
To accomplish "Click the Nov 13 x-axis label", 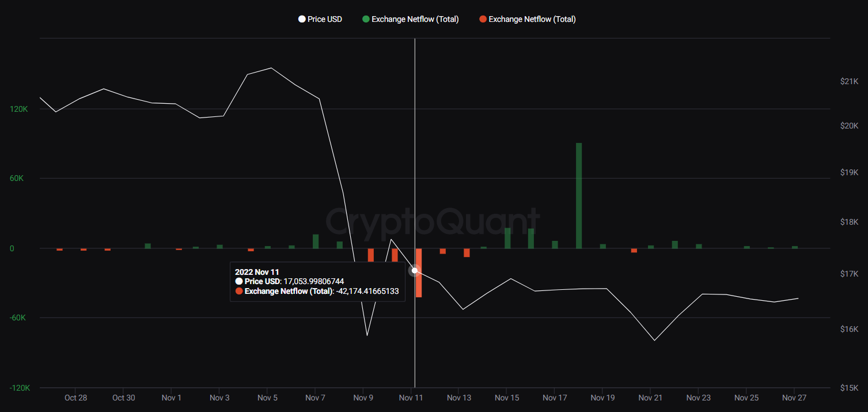I will (459, 398).
